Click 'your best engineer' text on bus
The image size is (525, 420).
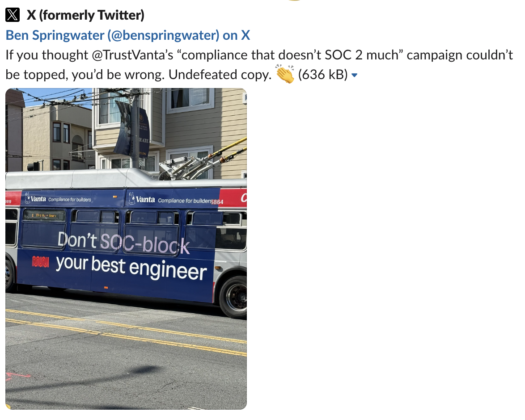point(131,267)
